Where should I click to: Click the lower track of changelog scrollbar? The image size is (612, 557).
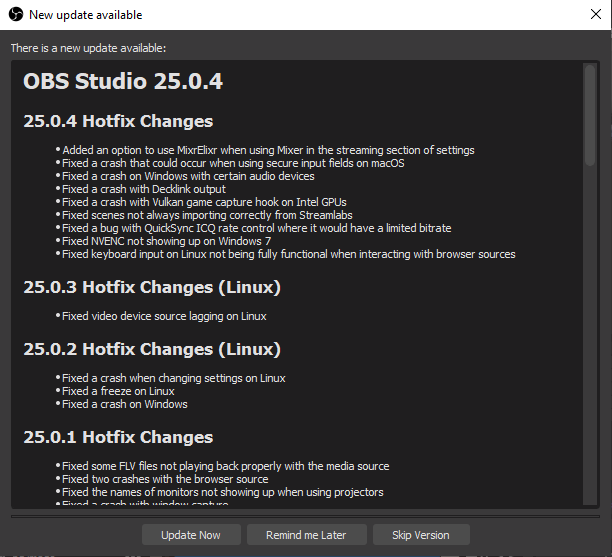pos(590,336)
